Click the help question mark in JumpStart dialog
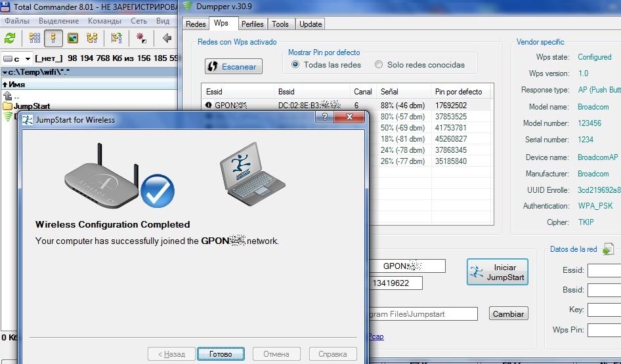Image resolution: width=621 pixels, height=364 pixels. pos(322,119)
